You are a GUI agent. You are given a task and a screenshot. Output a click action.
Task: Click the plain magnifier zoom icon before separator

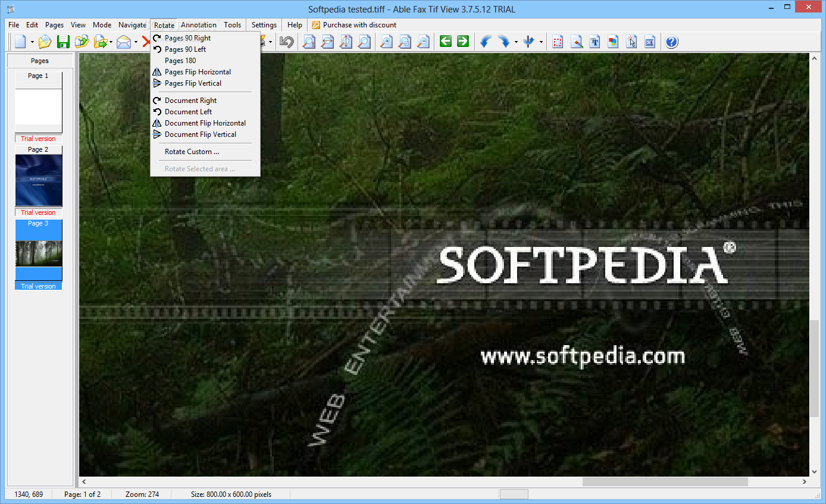[364, 42]
